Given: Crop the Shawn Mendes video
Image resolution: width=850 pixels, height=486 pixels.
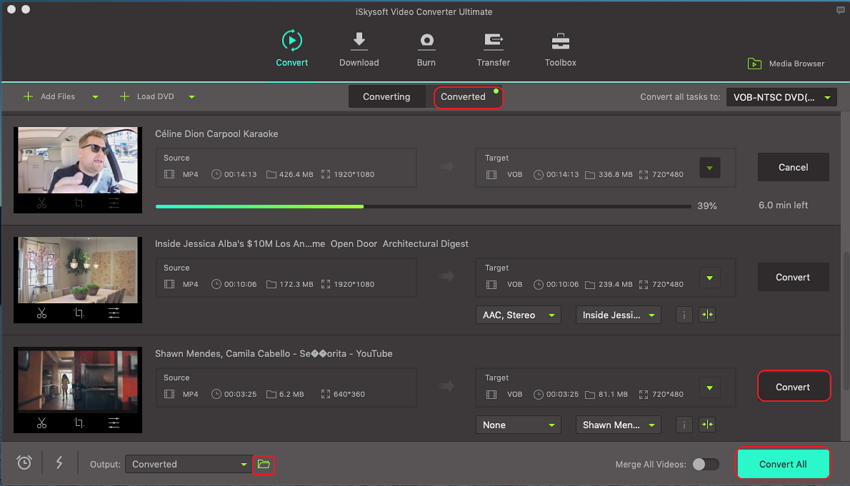Looking at the screenshot, I should click(79, 423).
